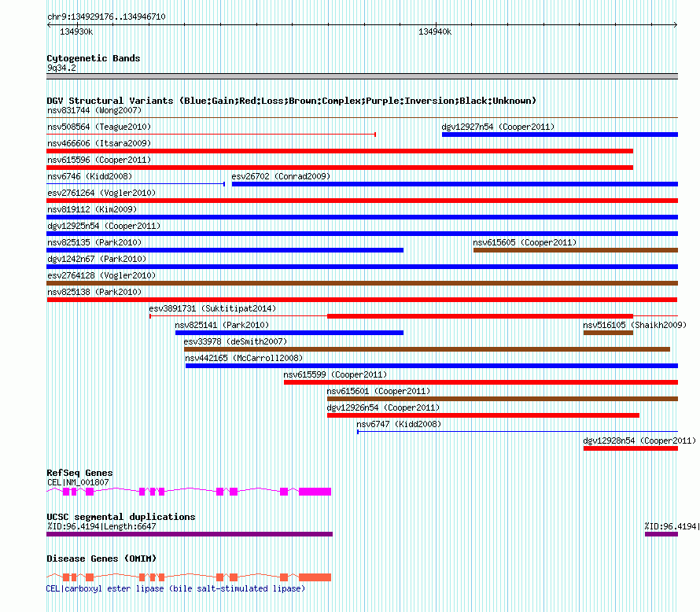Click the esv2764128 (Vogler2010) label
Screen dimensions: 700x612
pyautogui.click(x=101, y=275)
